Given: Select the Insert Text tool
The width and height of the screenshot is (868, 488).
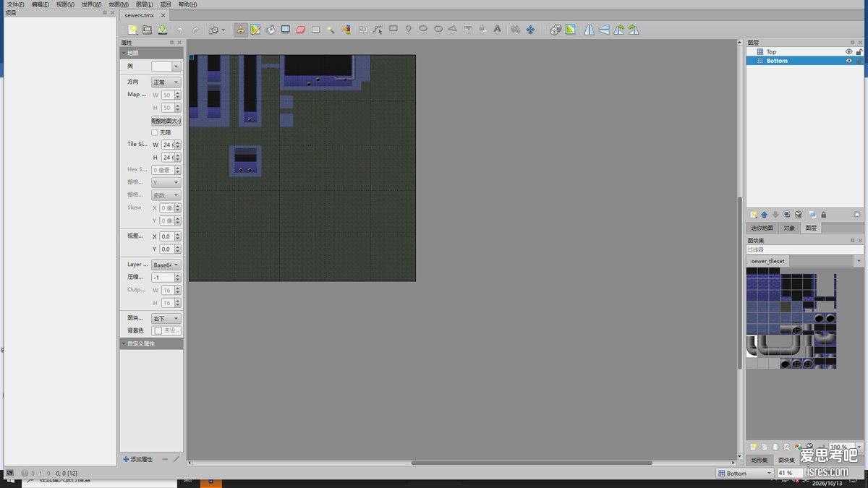Looking at the screenshot, I should pos(497,30).
